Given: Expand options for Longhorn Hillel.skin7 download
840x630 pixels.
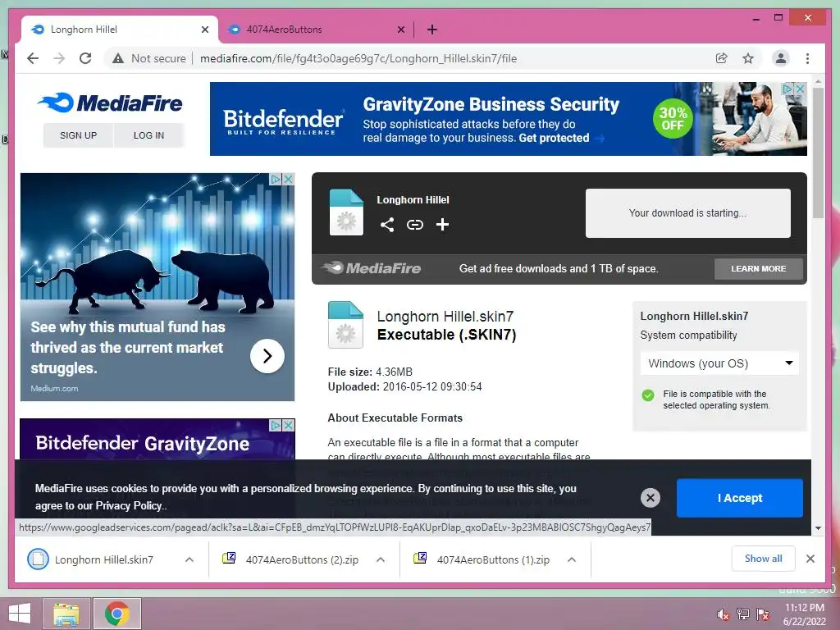Looking at the screenshot, I should point(189,559).
